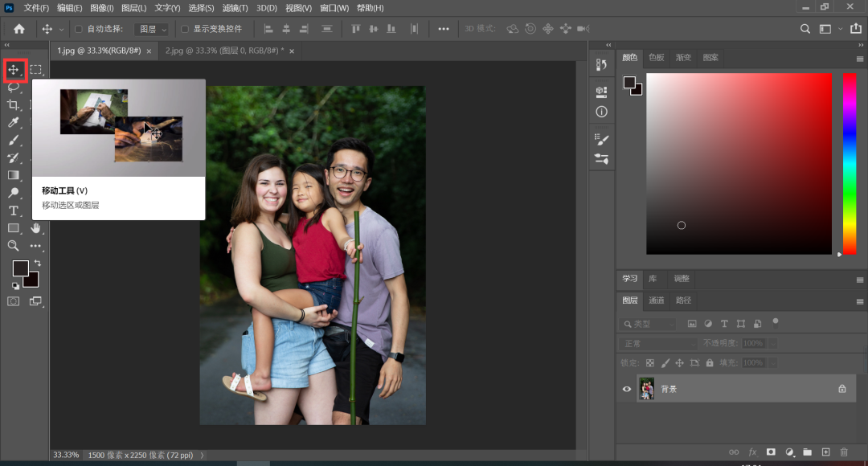The width and height of the screenshot is (868, 466).
Task: Open the Color panel flyout menu
Action: [x=860, y=59]
